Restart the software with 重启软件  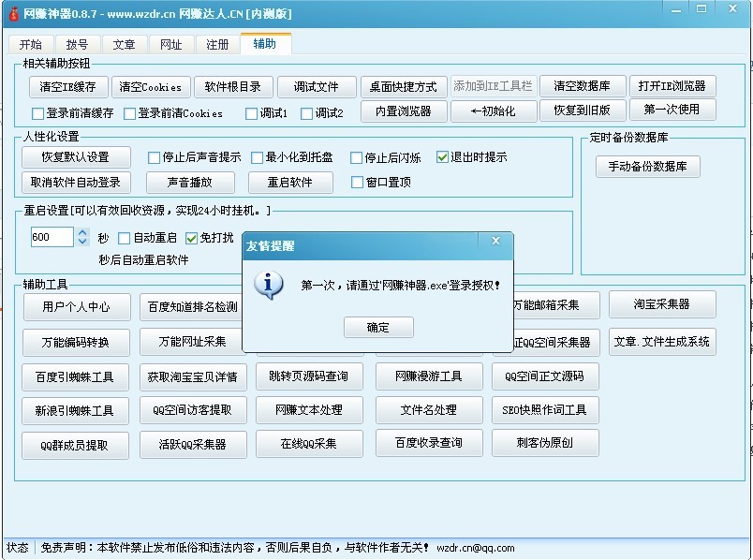290,183
